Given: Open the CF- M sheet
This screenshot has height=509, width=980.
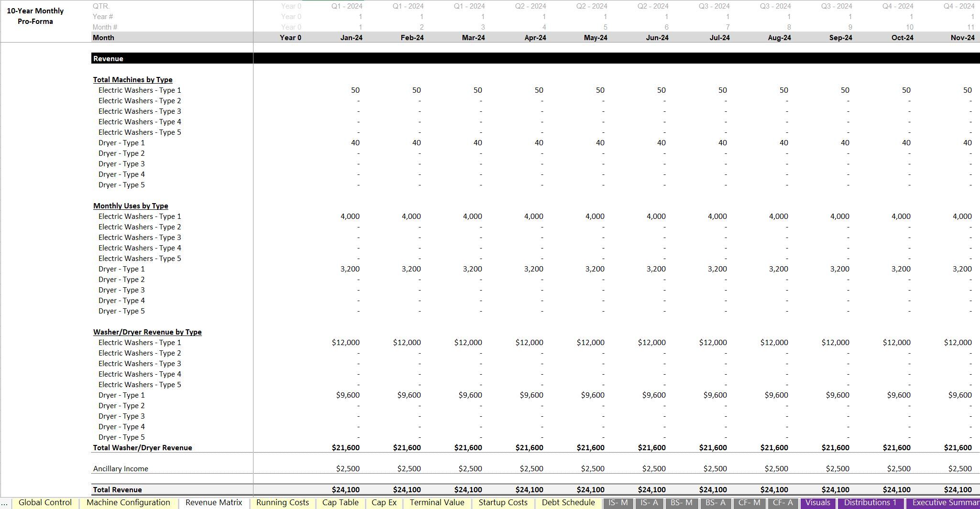Looking at the screenshot, I should coord(749,502).
